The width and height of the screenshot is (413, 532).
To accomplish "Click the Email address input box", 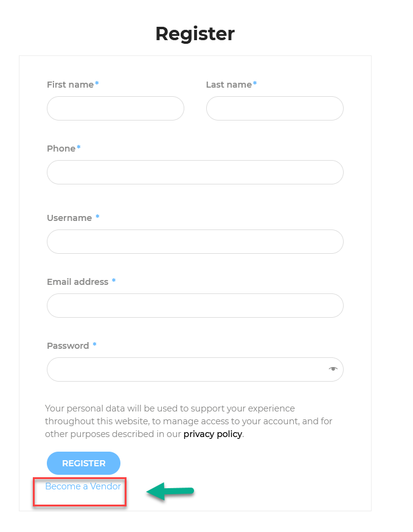I will pos(195,306).
